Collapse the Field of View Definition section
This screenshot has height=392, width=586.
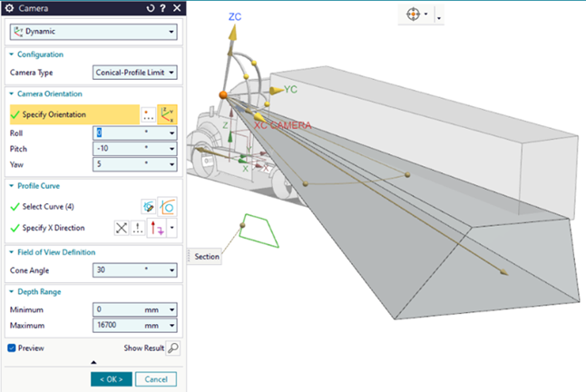click(x=11, y=251)
